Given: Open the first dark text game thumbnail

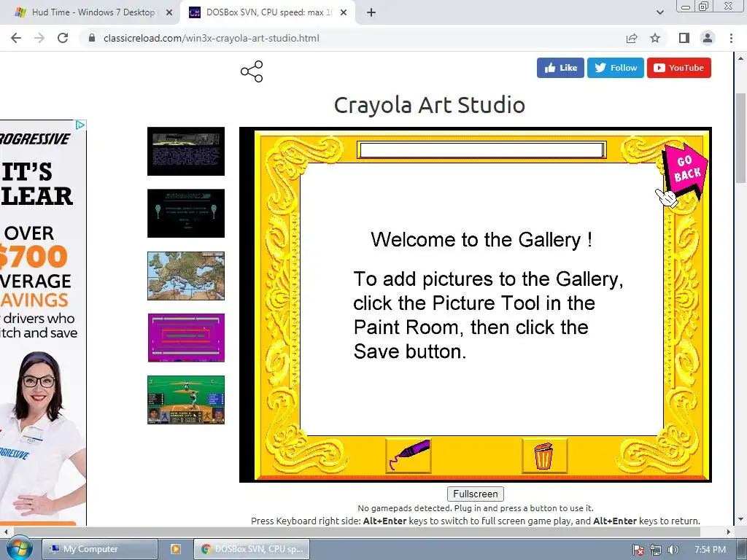Looking at the screenshot, I should coord(186,152).
